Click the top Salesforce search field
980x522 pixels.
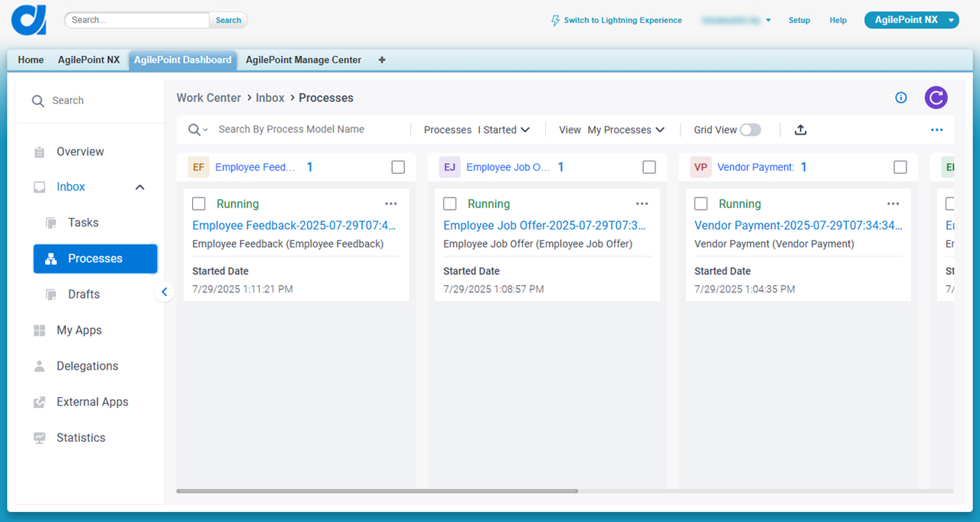137,21
